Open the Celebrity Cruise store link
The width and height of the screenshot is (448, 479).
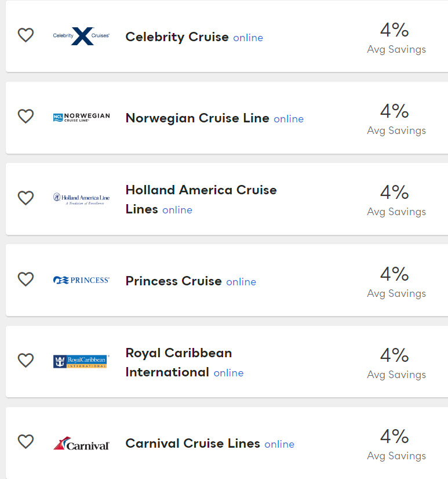(x=177, y=37)
